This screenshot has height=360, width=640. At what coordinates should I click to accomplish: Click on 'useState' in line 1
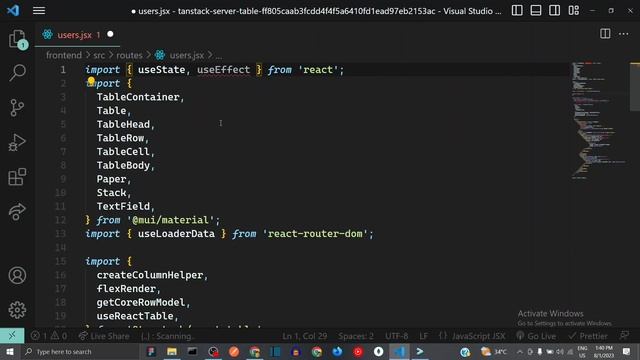tap(161, 70)
